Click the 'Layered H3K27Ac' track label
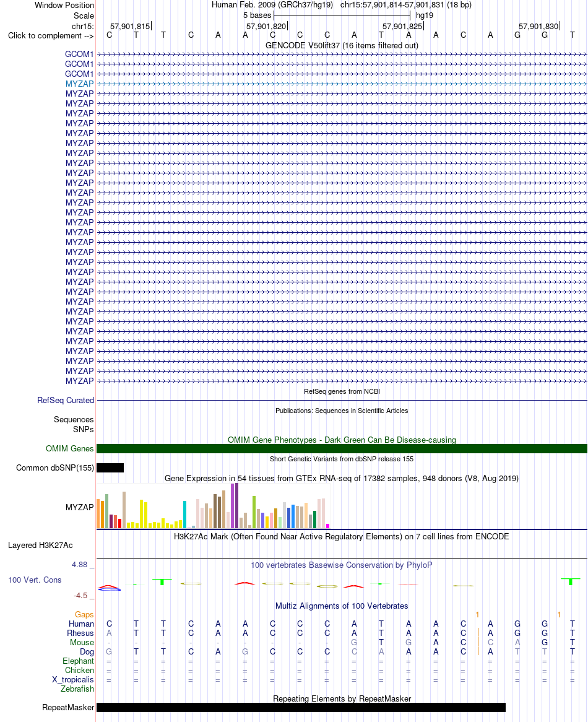588x722 pixels. point(40,545)
